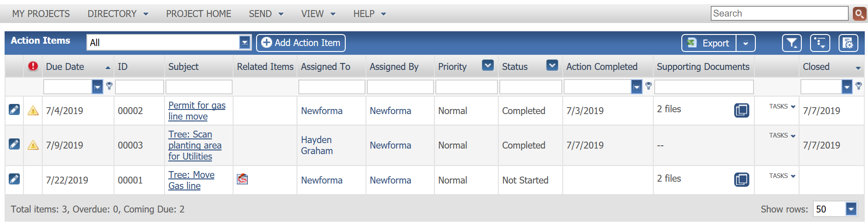Viewport: 868px width, 224px height.
Task: Open supporting documents icon for 00002
Action: point(742,110)
